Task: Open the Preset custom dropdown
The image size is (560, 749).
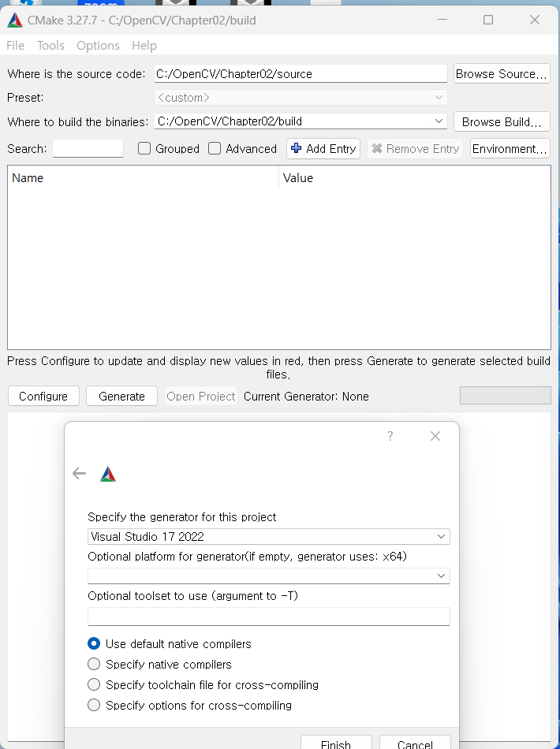Action: tap(301, 98)
